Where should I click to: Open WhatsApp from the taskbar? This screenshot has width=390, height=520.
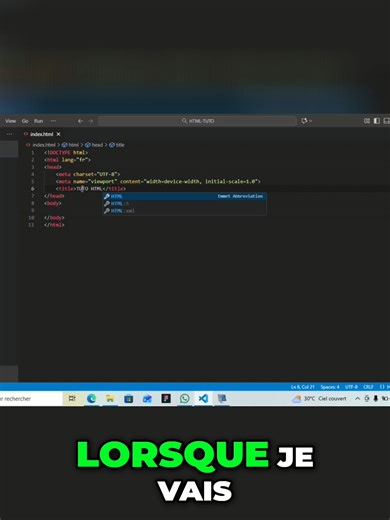point(185,398)
